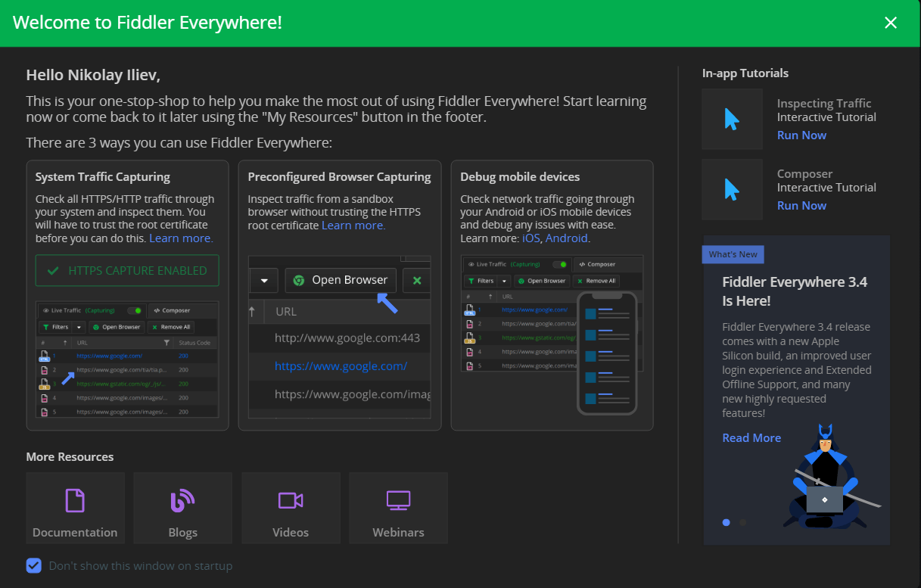Image resolution: width=921 pixels, height=588 pixels.
Task: Click the "Debug mobile devices" card title
Action: (x=520, y=176)
